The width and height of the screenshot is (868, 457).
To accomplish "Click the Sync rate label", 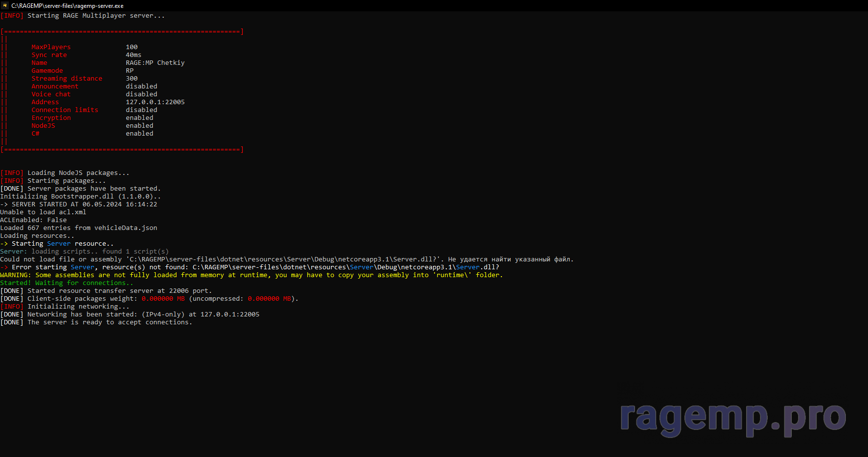I will pyautogui.click(x=49, y=55).
